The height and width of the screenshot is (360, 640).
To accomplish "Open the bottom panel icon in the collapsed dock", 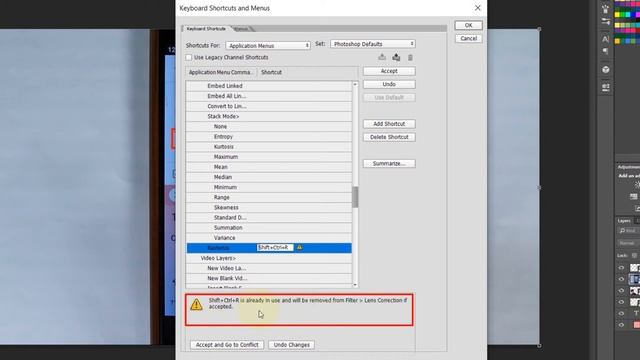I will tap(605, 87).
